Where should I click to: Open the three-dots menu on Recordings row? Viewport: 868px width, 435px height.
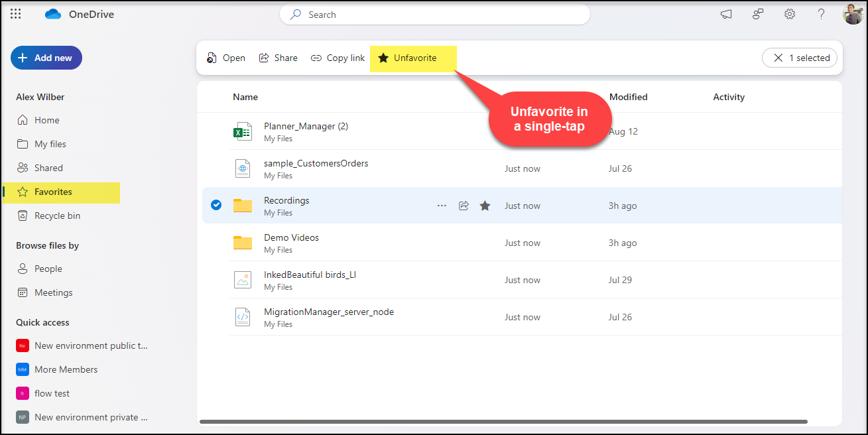click(442, 206)
